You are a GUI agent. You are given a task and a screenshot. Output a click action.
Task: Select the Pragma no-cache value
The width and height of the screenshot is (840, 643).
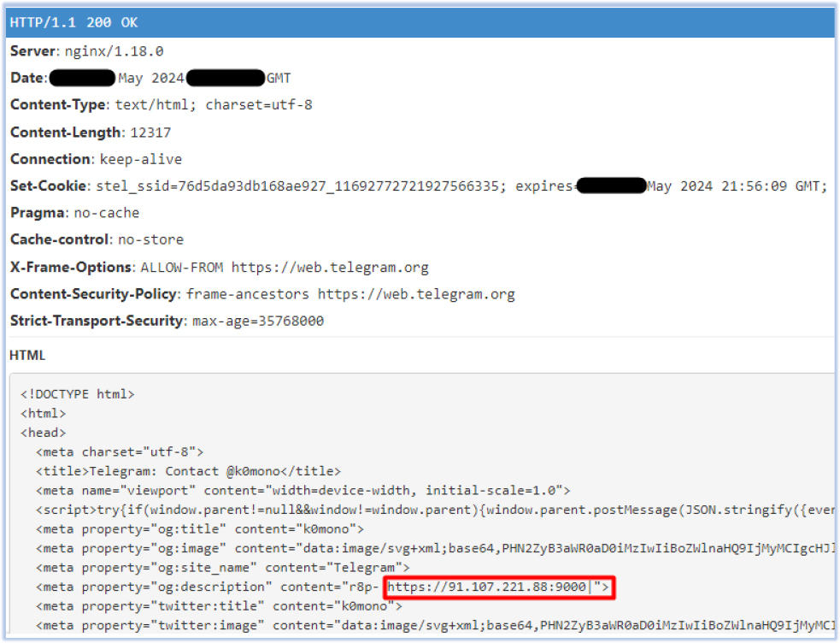107,213
